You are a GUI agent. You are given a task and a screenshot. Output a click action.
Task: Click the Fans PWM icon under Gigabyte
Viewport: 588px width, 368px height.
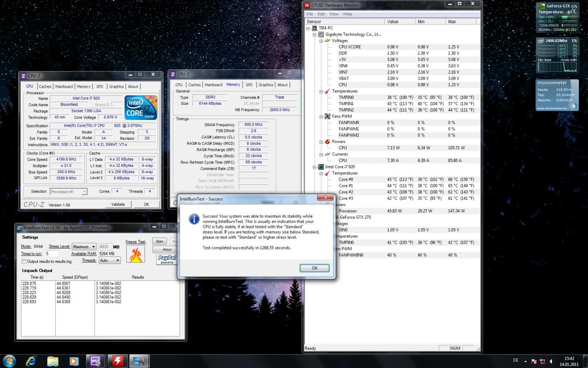click(328, 117)
